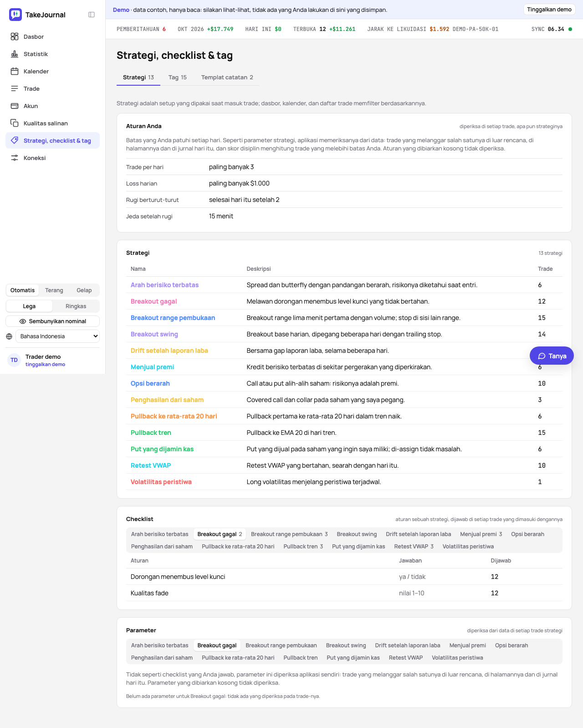Click the green sync status dot

point(570,29)
